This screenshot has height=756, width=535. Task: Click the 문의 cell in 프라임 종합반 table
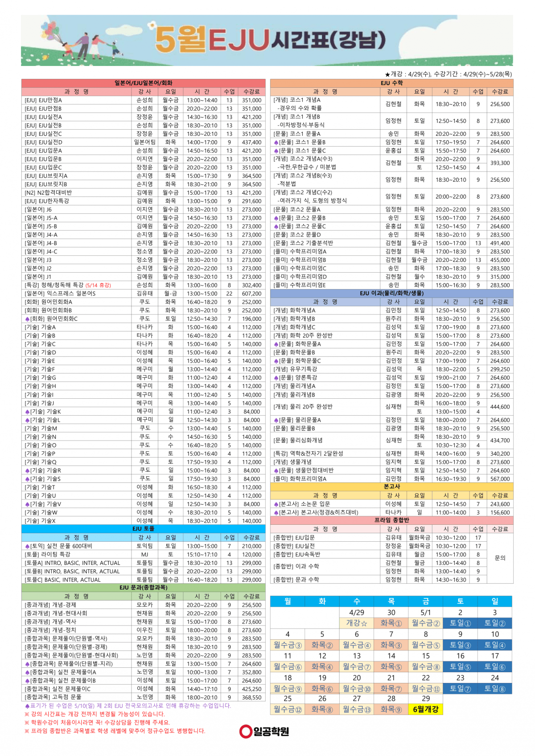pyautogui.click(x=500, y=558)
